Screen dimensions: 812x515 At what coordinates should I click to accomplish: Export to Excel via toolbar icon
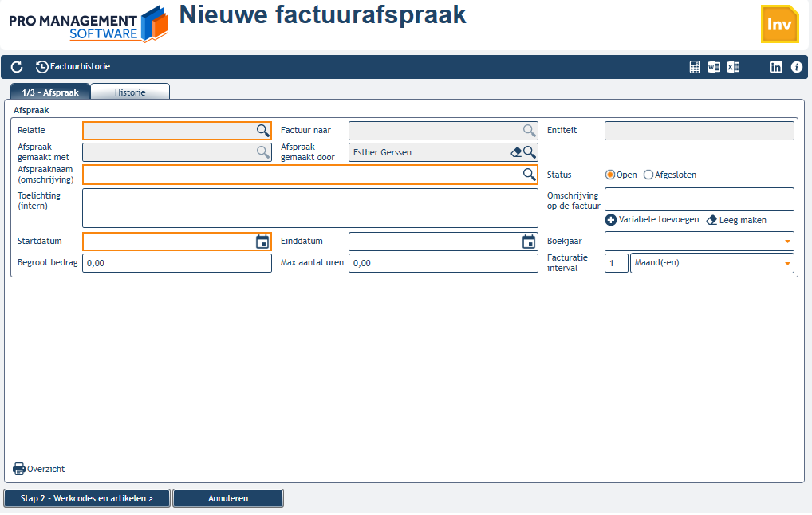(x=733, y=67)
